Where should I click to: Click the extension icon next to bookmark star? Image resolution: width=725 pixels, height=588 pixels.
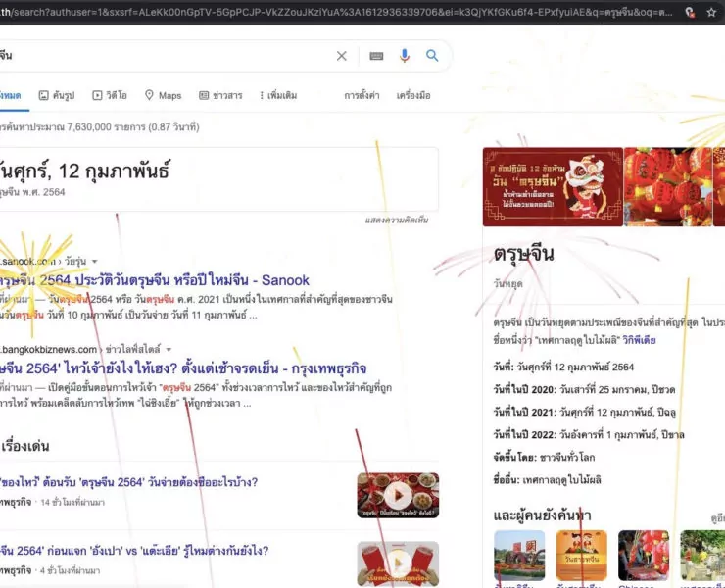coord(690,12)
